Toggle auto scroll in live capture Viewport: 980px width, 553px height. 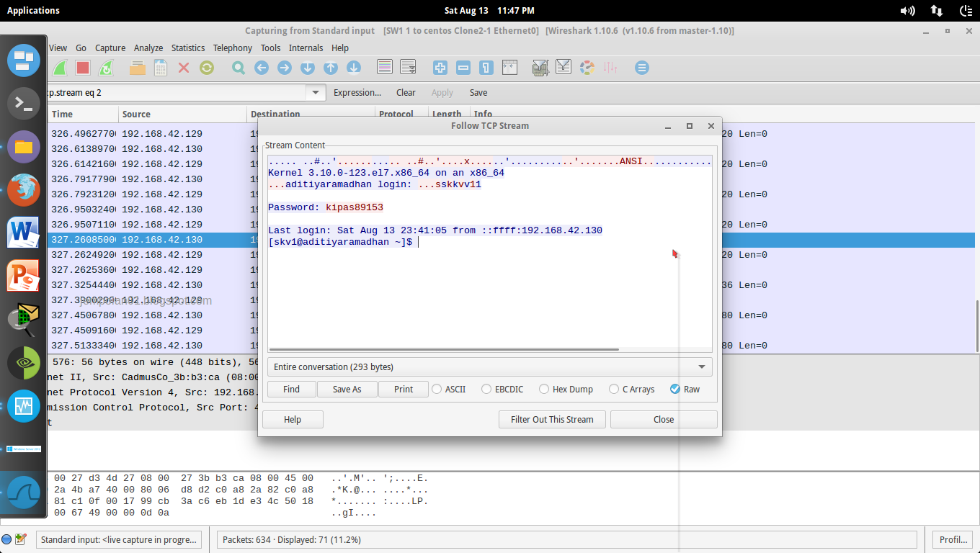pyautogui.click(x=409, y=68)
